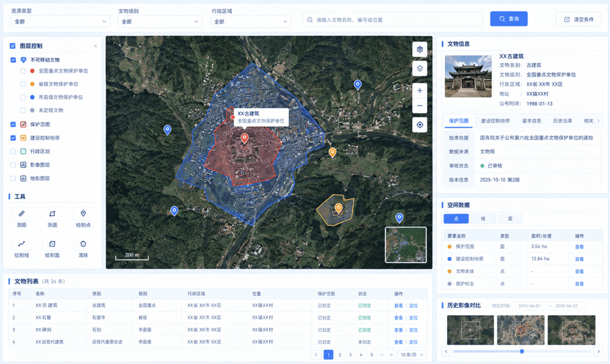Screen dimensions: 610x364
Task: Open the stacked layers map button
Action: tap(420, 49)
